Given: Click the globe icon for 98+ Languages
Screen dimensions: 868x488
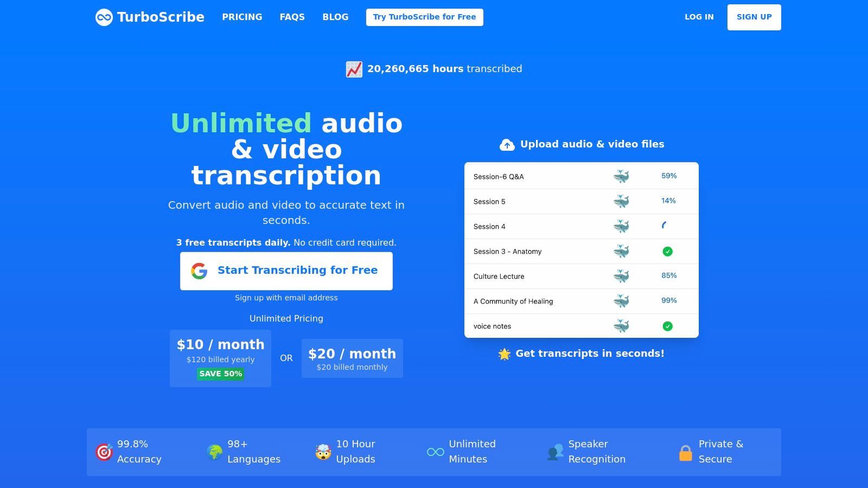Looking at the screenshot, I should (x=214, y=452).
